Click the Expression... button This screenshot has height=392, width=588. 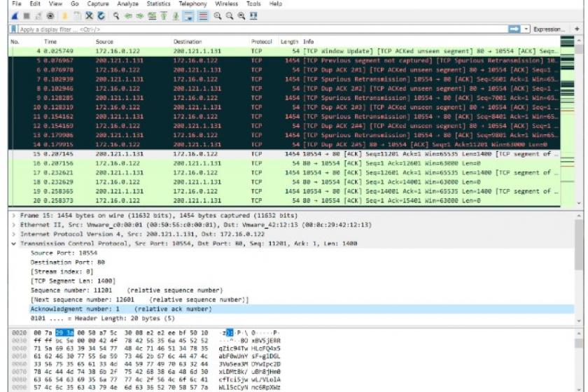(549, 29)
